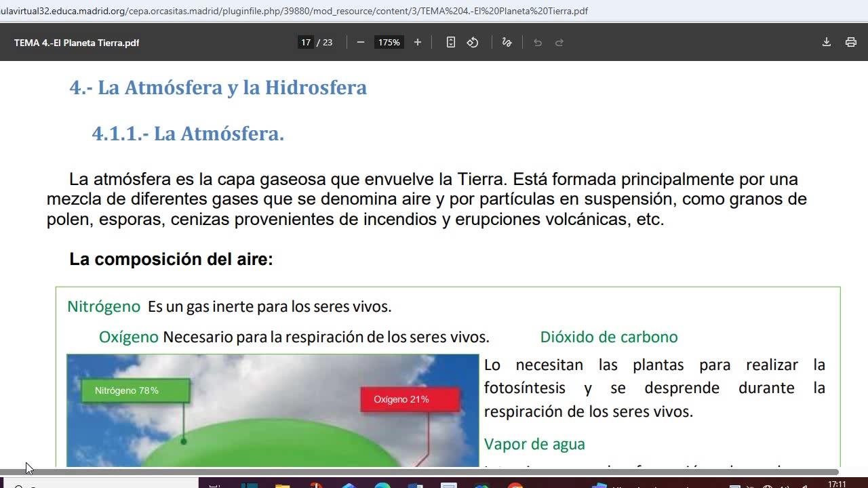Click the line 'Lo necesitan las plantas para realizar la'
The height and width of the screenshot is (488, 868).
[x=654, y=365]
